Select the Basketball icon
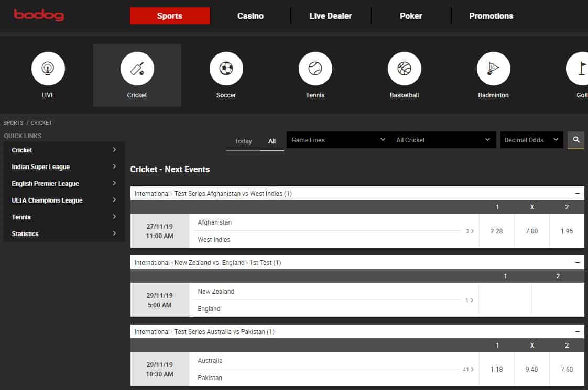Image resolution: width=588 pixels, height=390 pixels. [404, 69]
